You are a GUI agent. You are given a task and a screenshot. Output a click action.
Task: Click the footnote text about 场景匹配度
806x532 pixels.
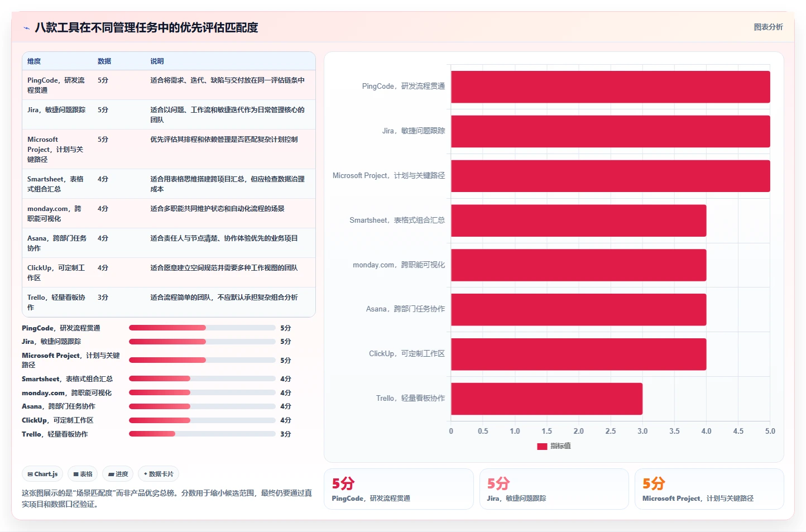[167, 499]
